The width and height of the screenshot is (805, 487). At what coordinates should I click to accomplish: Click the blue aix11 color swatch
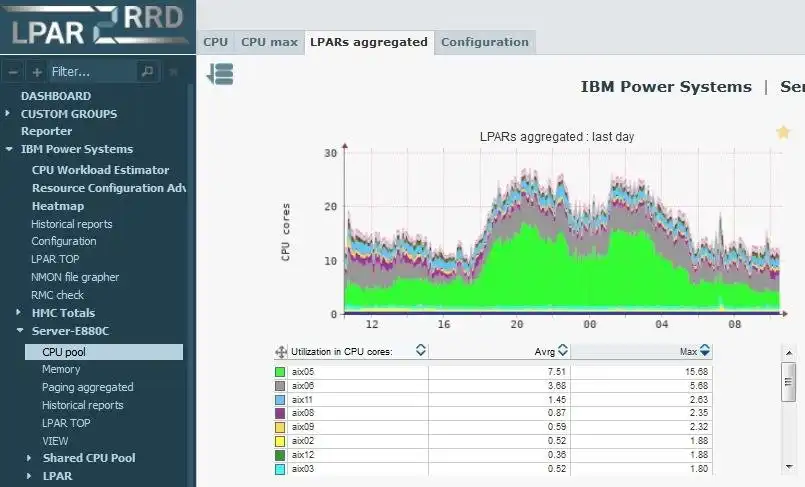tap(280, 400)
